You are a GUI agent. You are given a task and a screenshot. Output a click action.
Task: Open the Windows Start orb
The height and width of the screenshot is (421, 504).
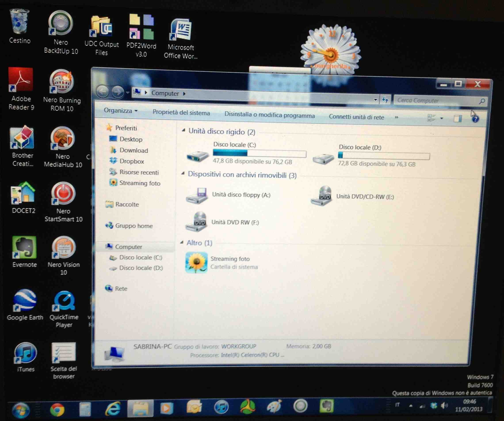point(21,410)
